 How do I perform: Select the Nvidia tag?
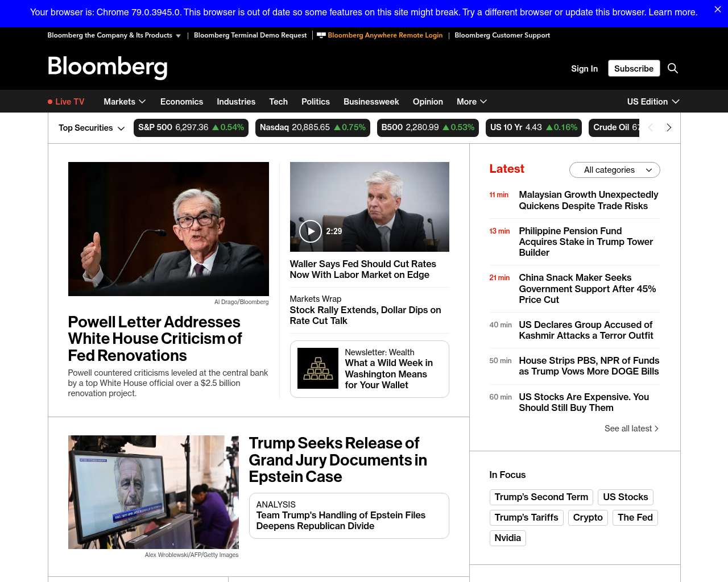tap(508, 538)
